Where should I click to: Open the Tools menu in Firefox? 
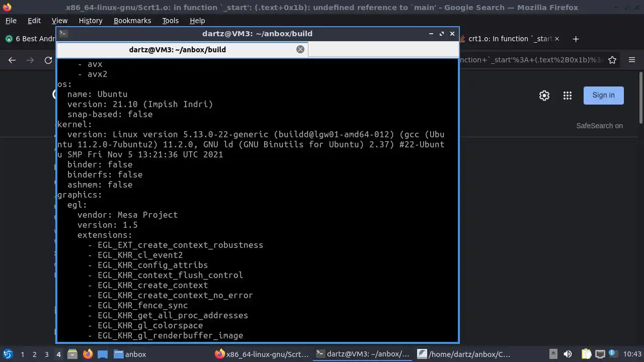pyautogui.click(x=171, y=21)
